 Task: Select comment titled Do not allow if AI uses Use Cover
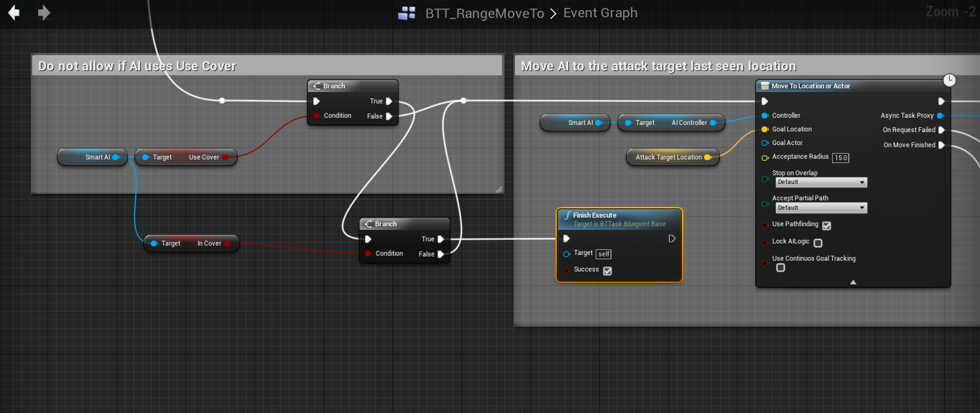tap(137, 66)
